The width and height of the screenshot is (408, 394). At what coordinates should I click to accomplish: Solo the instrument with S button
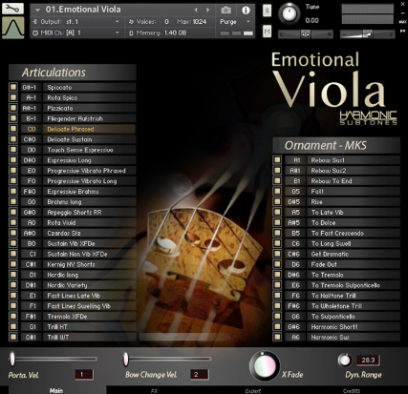(x=267, y=10)
